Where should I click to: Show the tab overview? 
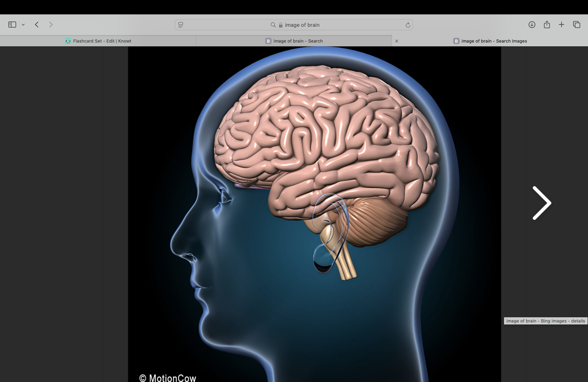click(576, 25)
